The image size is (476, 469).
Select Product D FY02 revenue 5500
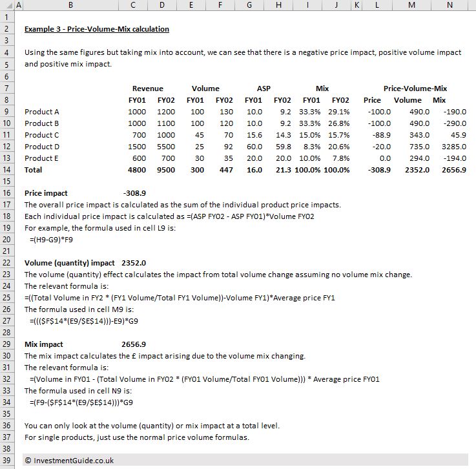(166, 147)
